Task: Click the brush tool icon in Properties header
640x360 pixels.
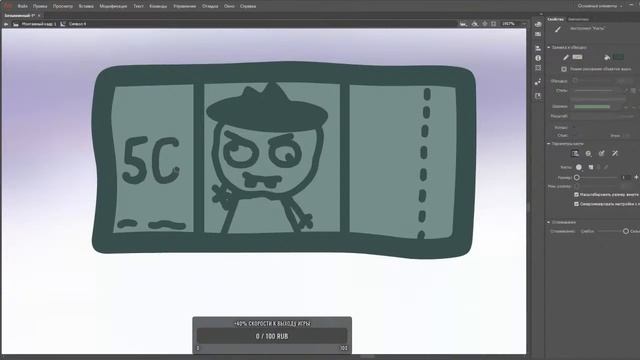Action: 558,29
